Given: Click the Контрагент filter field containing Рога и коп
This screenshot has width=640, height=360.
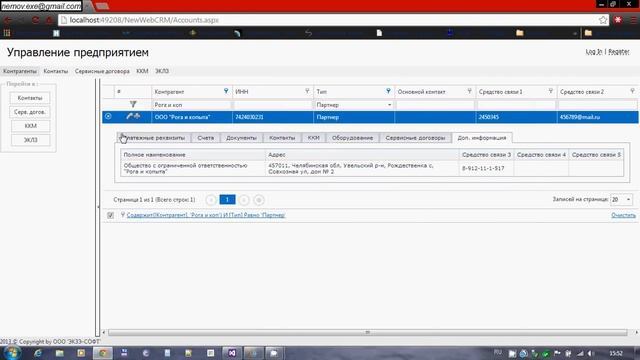Looking at the screenshot, I should tap(192, 105).
